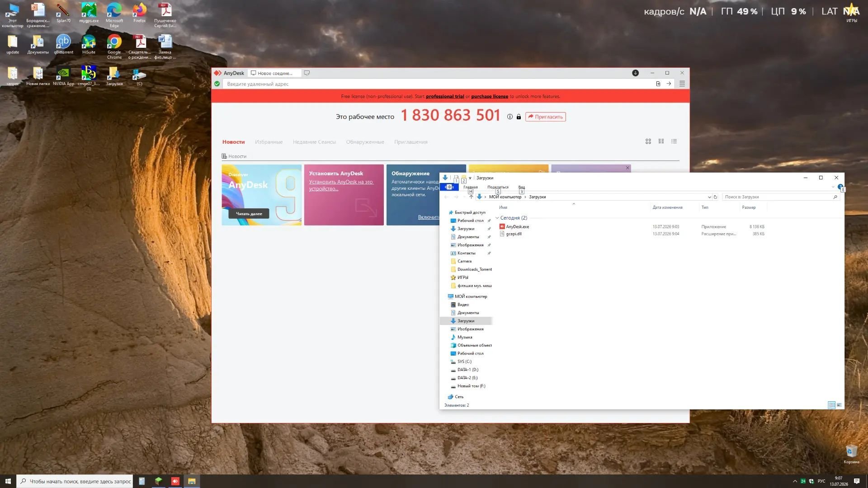Screen dimensions: 868x488
Task: Click the lock icon next to AnyDesk ID
Action: click(519, 117)
